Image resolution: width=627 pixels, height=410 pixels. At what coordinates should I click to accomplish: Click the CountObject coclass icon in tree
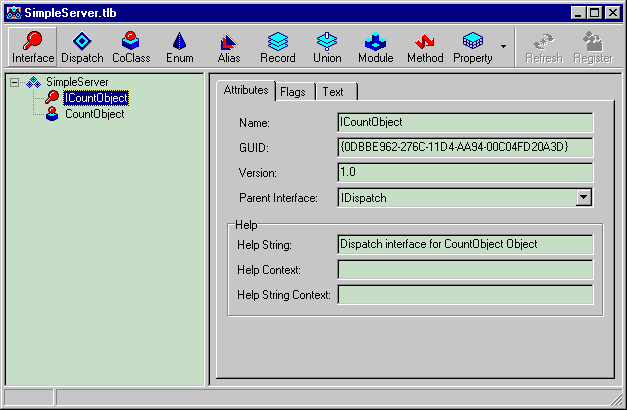pyautogui.click(x=52, y=114)
